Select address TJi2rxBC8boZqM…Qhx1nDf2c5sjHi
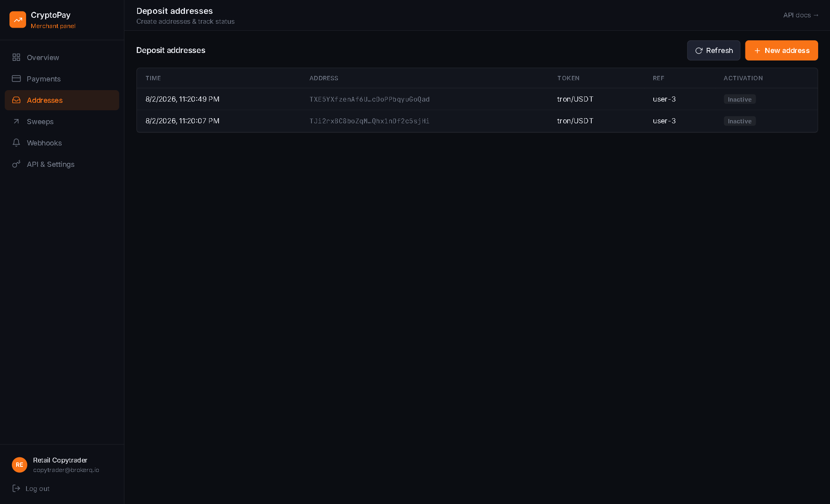Viewport: 830px width, 504px height. coord(370,121)
